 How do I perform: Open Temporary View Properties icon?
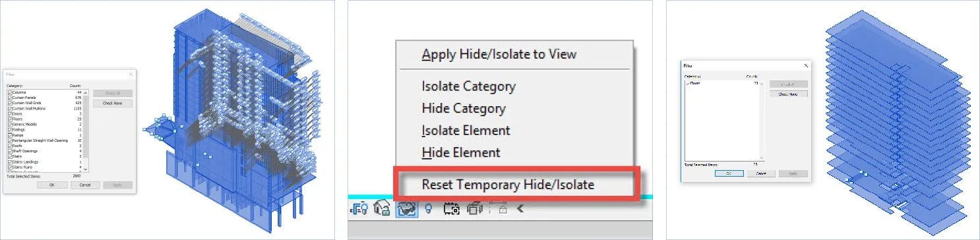[x=451, y=209]
